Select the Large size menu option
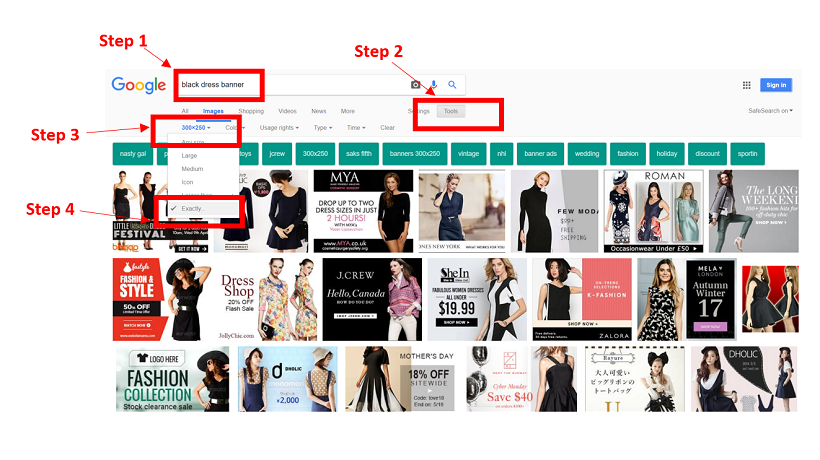 pos(189,156)
